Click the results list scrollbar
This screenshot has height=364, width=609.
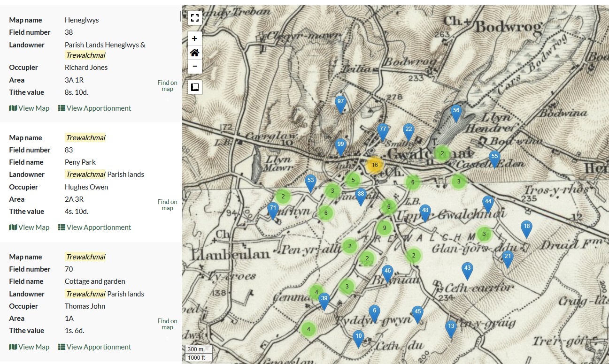pos(180,16)
